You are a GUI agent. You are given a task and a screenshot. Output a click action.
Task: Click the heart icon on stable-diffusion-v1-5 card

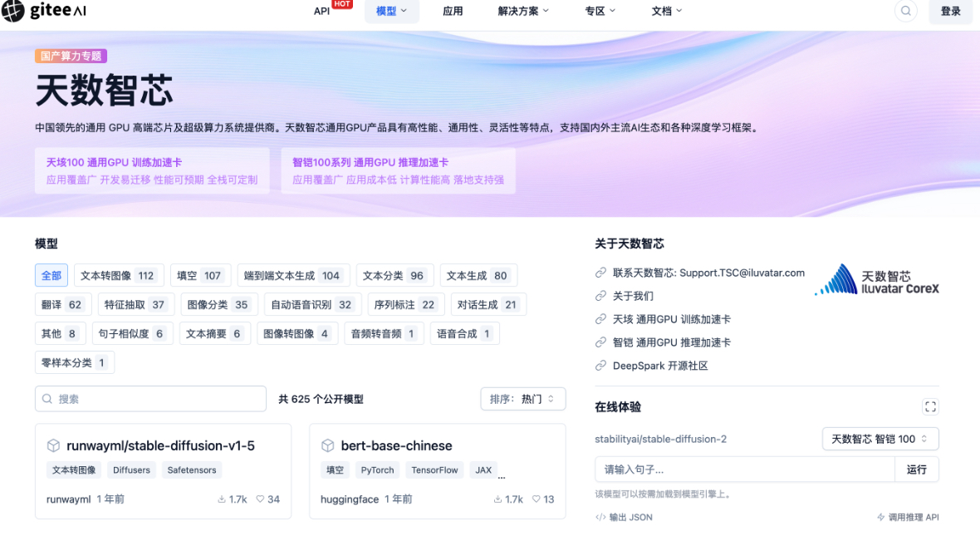(260, 499)
